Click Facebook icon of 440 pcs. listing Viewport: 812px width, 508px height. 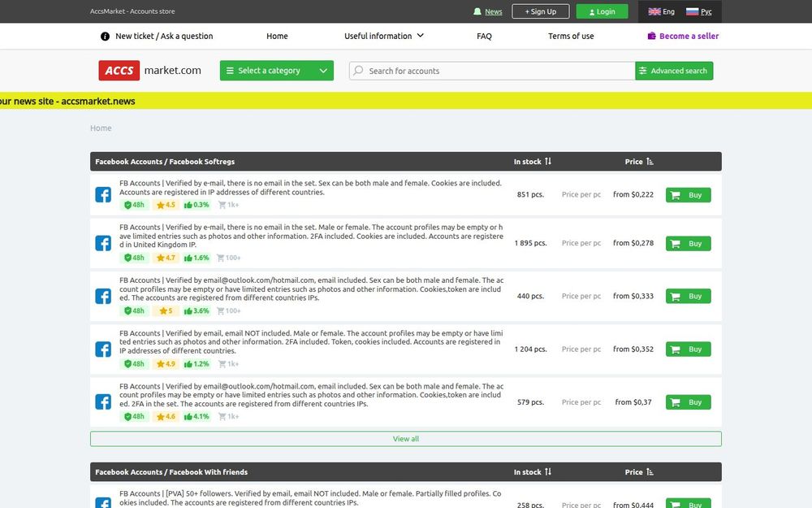click(103, 296)
